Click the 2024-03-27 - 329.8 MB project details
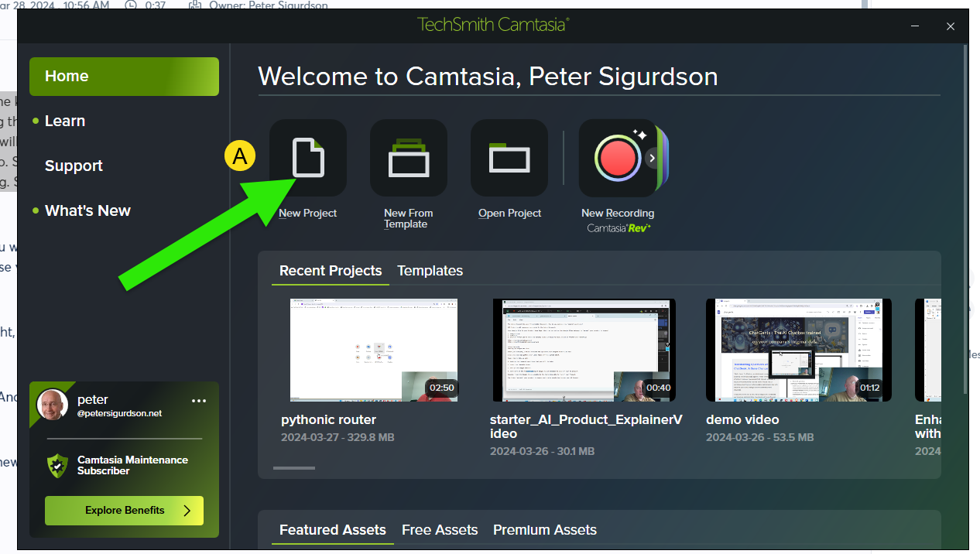Viewport: 980px width, 554px height. (x=338, y=437)
